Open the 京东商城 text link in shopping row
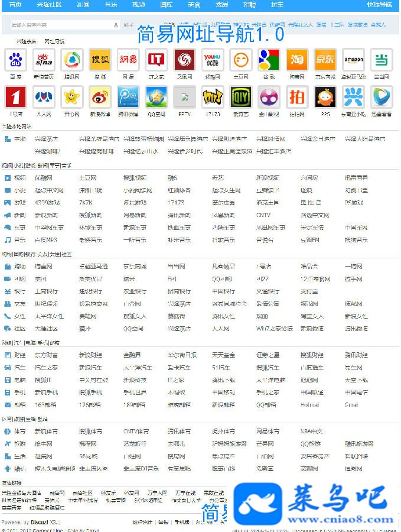 135,267
